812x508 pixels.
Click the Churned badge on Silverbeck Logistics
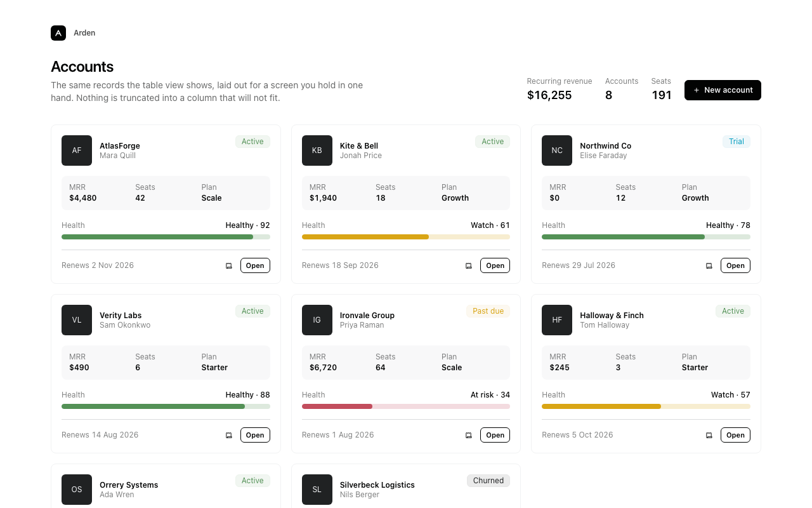[x=488, y=481]
